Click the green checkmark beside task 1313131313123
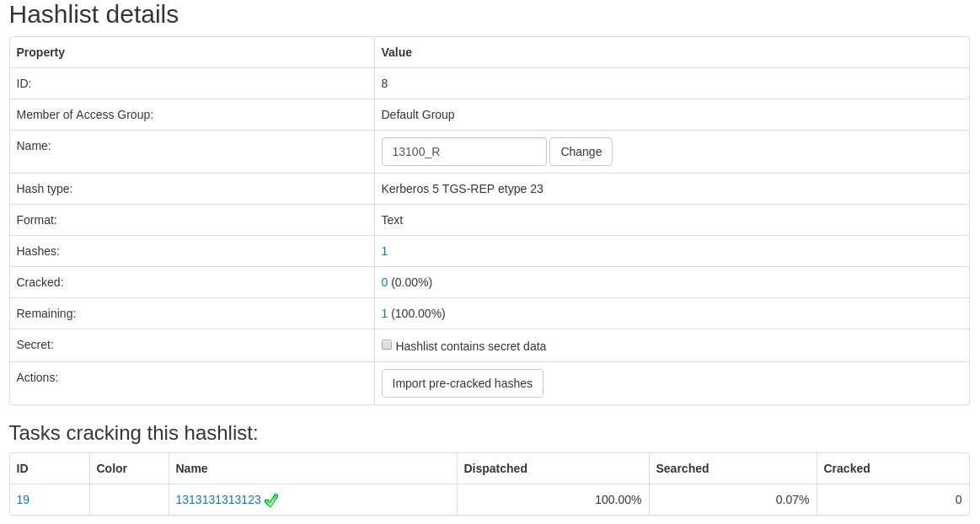980x524 pixels. point(271,500)
